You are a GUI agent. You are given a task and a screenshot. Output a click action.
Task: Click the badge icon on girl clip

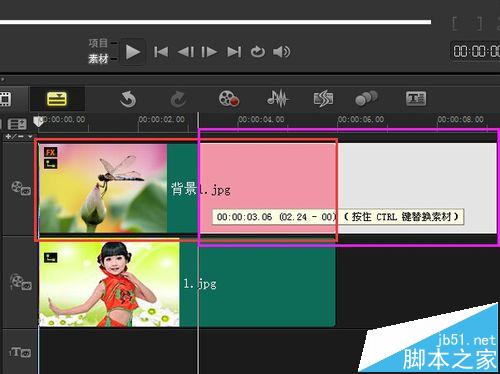[51, 257]
